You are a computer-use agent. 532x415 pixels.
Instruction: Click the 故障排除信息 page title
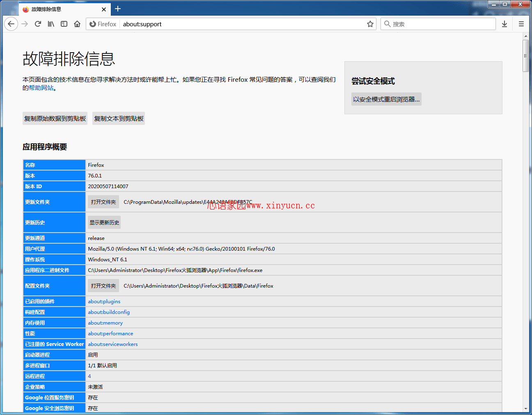point(69,59)
